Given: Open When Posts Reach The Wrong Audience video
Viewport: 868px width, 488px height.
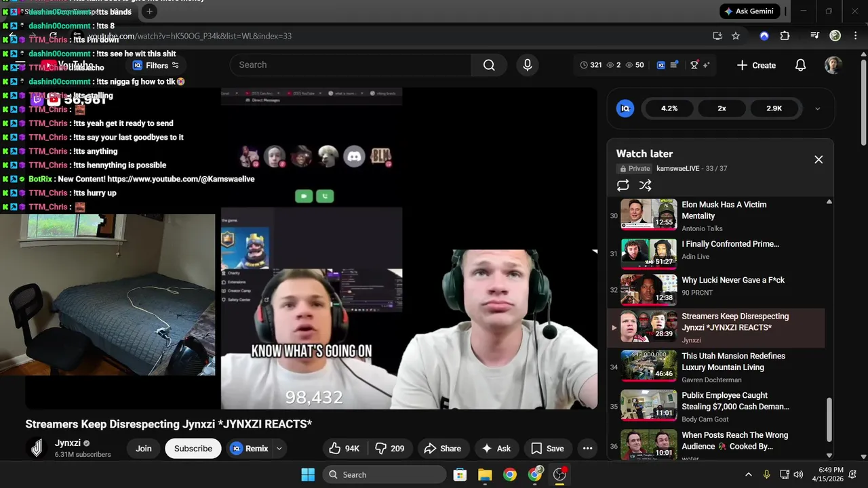Looking at the screenshot, I should click(734, 441).
